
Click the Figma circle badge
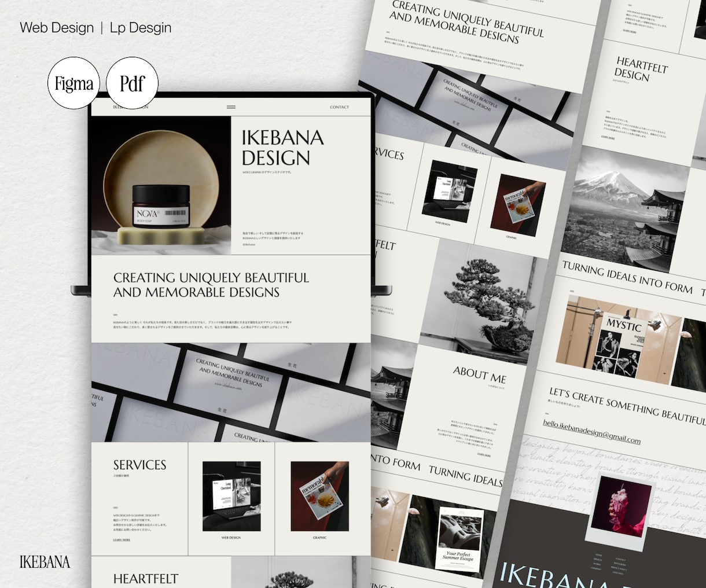pos(74,83)
